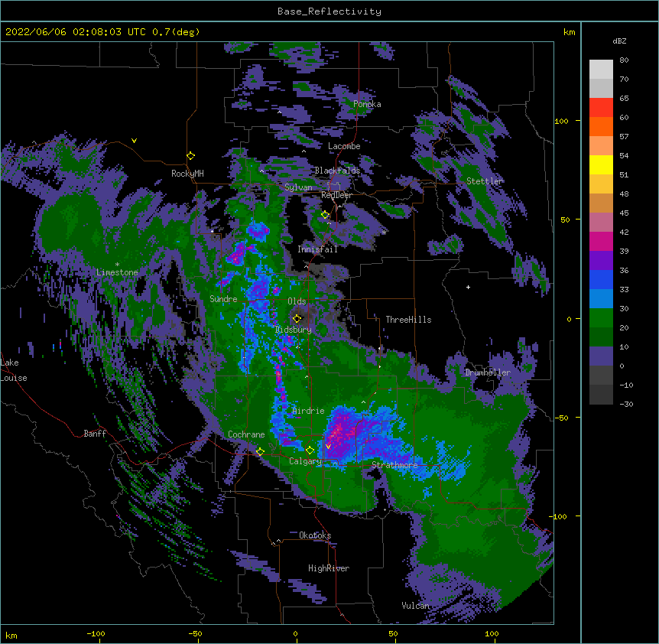Screen dimensions: 659x644
Task: Click the ThreeHills city label
Action: tap(408, 320)
